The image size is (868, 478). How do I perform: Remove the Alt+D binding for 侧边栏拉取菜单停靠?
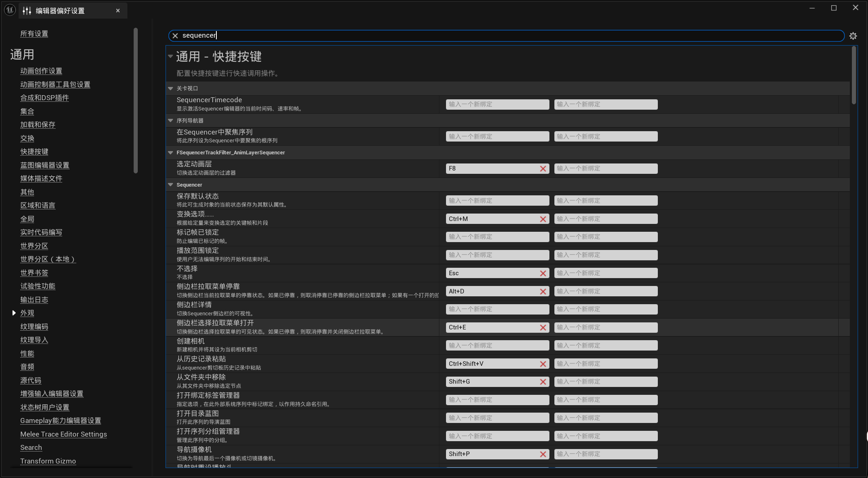543,292
